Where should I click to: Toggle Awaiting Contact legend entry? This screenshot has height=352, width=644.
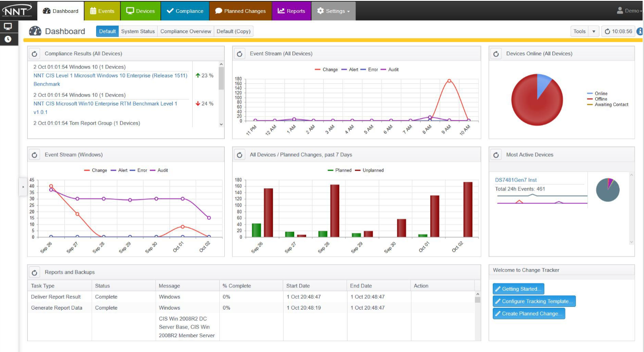coord(608,104)
